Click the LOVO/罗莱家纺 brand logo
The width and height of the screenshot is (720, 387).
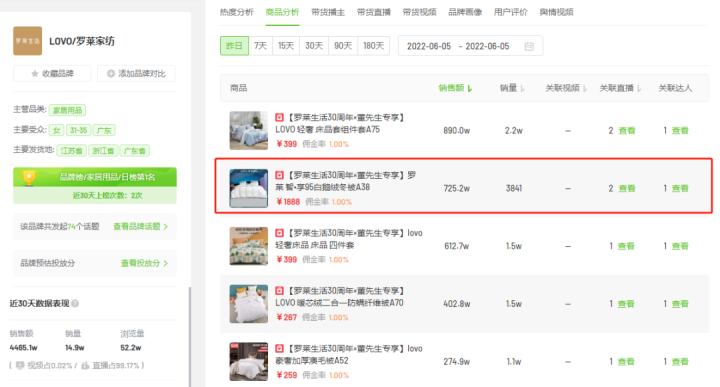(28, 41)
